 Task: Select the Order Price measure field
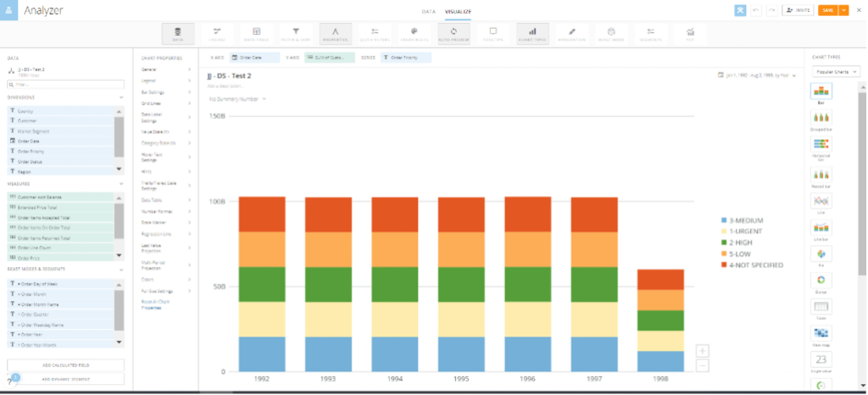click(60, 258)
